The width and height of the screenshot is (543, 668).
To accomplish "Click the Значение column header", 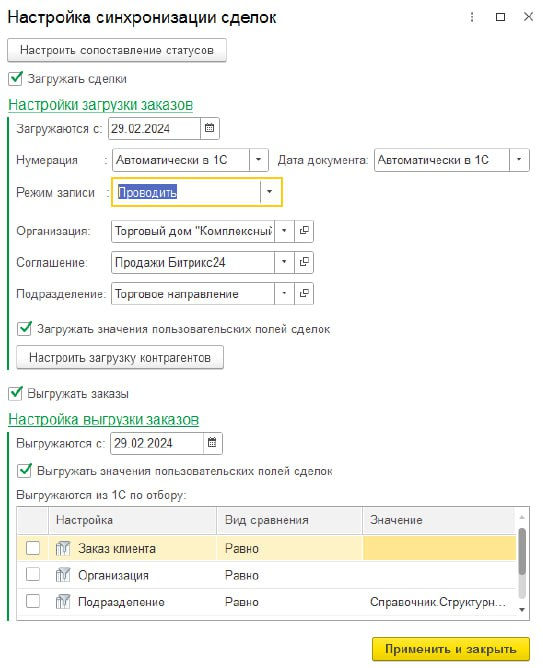I will coord(439,520).
